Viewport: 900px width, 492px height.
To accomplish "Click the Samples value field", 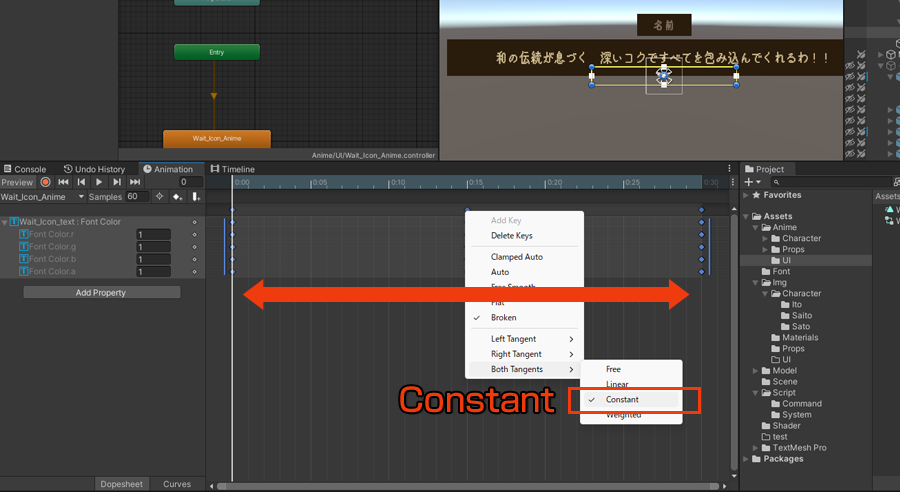I will click(137, 197).
